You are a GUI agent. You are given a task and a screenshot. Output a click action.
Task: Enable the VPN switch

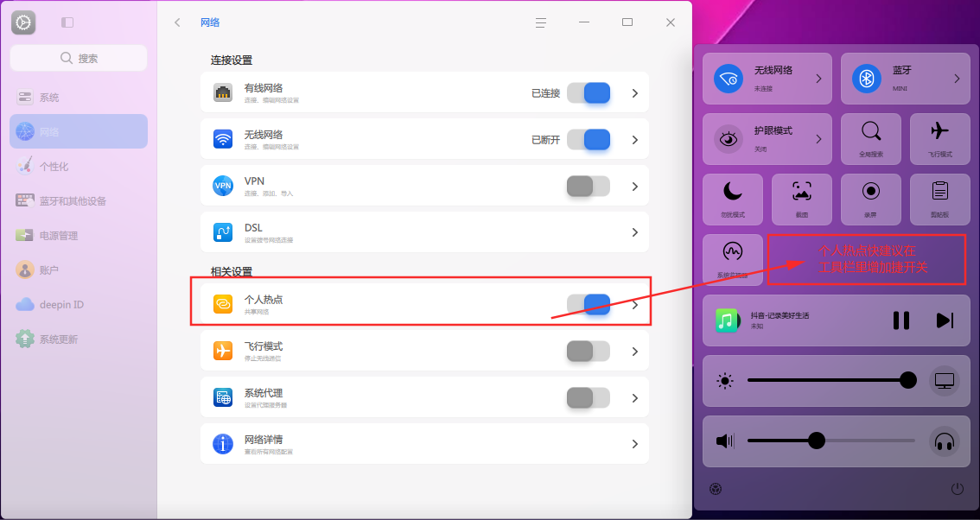point(589,187)
